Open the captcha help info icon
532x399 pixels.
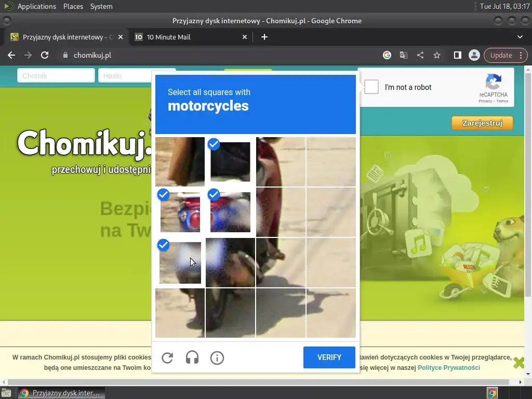click(217, 357)
